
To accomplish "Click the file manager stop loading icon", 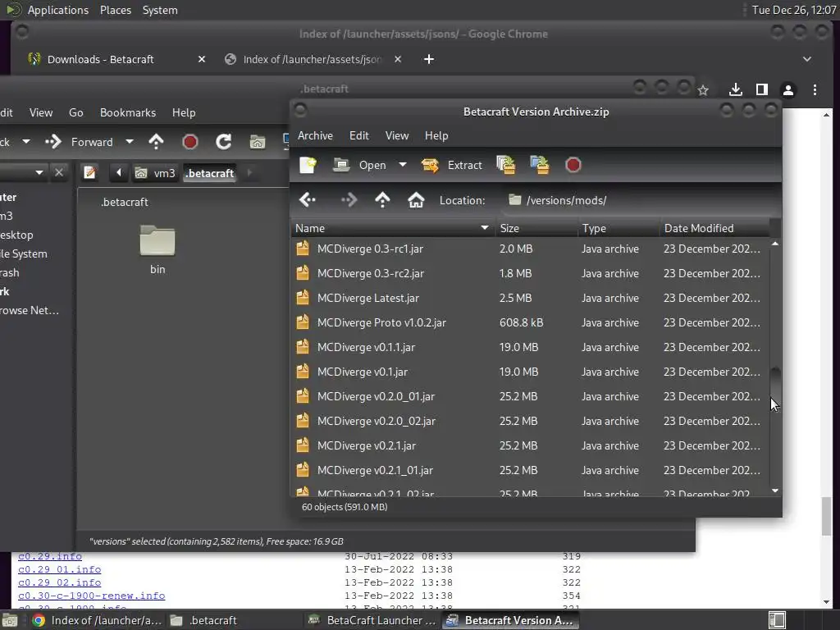I will 190,142.
